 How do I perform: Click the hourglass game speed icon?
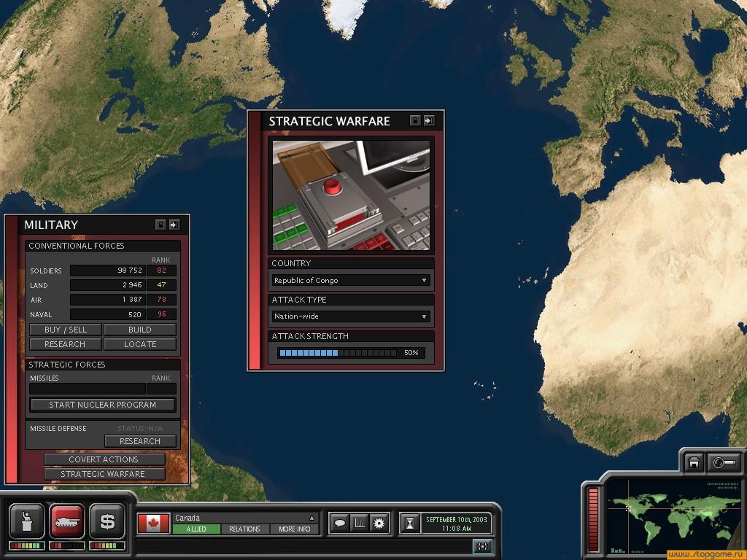pyautogui.click(x=411, y=523)
